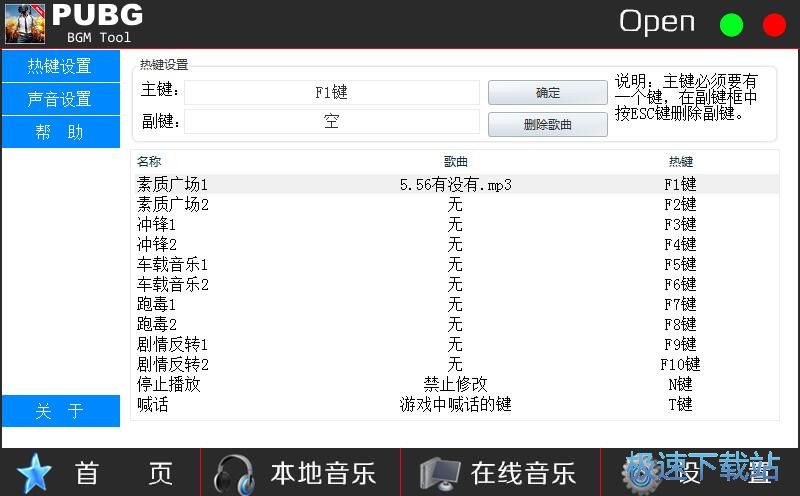Click the 名称 column header
This screenshot has height=496, width=800.
149,161
